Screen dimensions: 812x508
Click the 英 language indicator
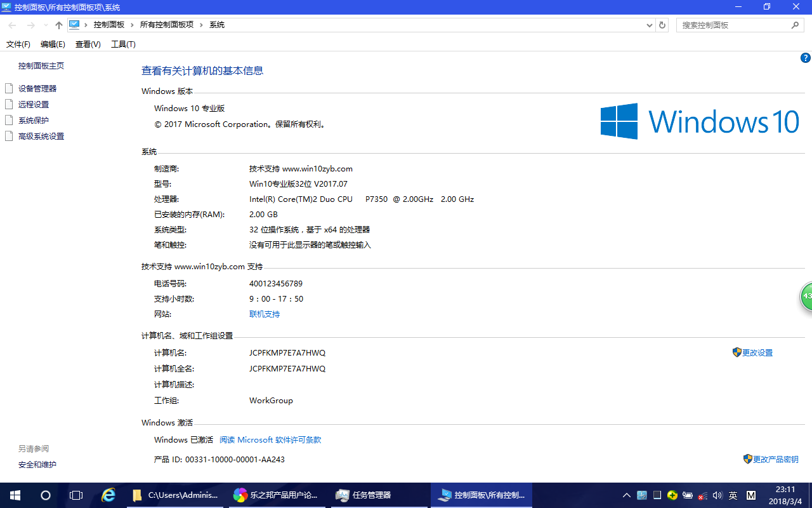[x=733, y=495]
